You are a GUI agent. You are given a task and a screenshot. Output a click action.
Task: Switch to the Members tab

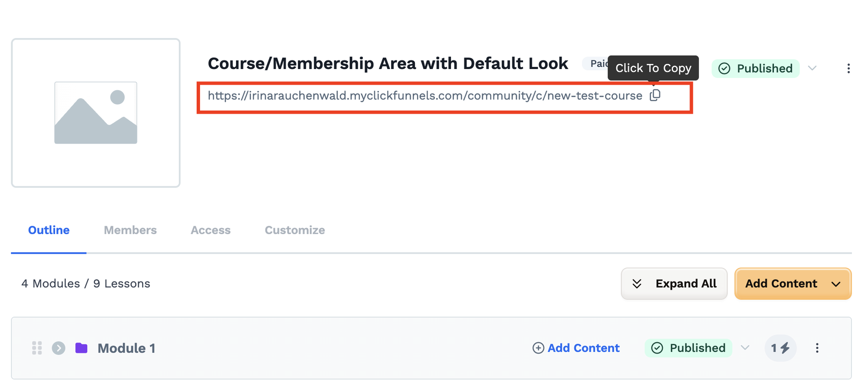[130, 230]
